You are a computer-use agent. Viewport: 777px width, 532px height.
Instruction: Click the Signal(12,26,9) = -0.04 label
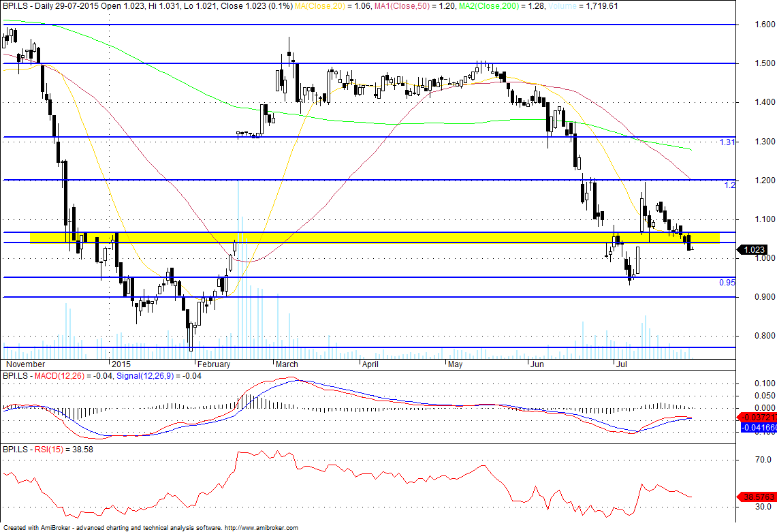[159, 376]
